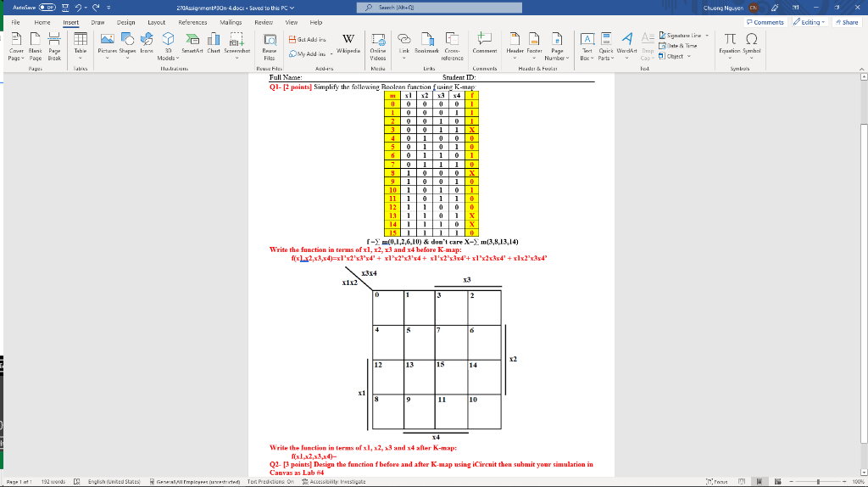
Task: Adjust the zoom slider in status bar
Action: (x=818, y=481)
